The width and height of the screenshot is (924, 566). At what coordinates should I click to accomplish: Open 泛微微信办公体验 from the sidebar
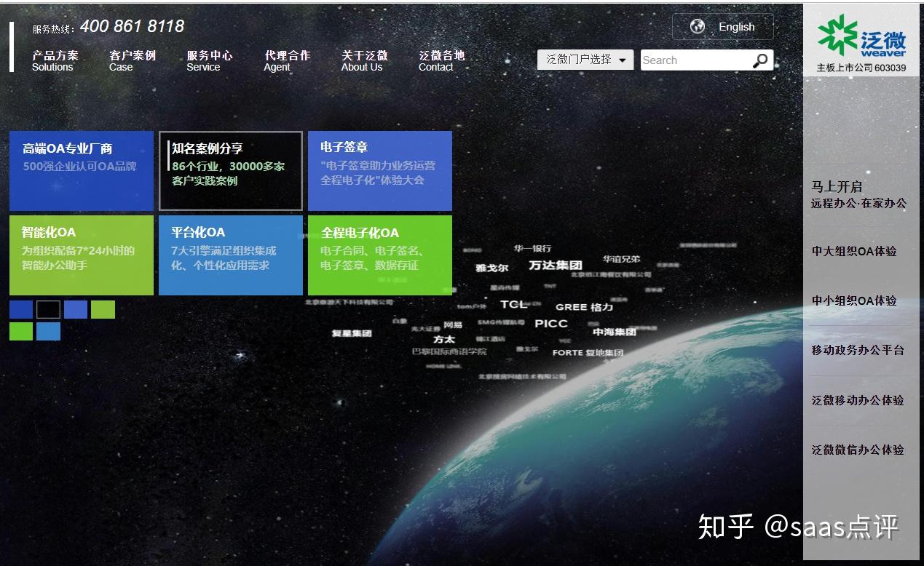pyautogui.click(x=858, y=450)
